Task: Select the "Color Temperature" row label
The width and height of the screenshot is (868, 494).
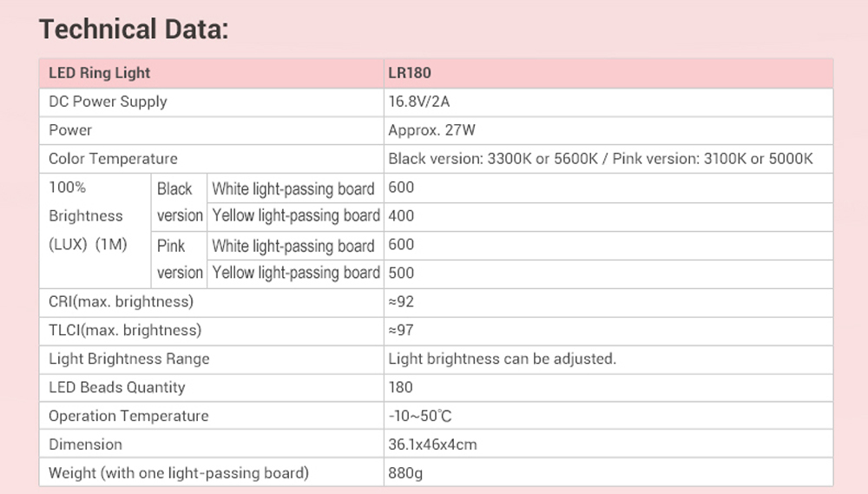Action: coord(113,159)
